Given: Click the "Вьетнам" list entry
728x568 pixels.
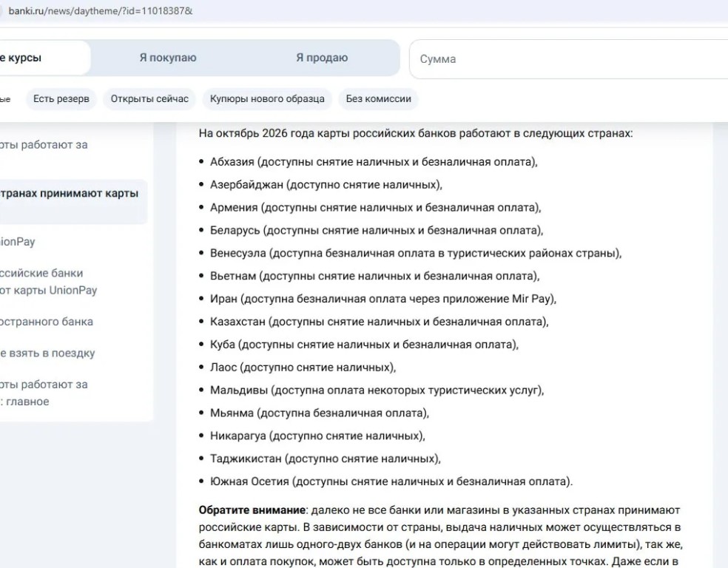Looking at the screenshot, I should pyautogui.click(x=374, y=276).
